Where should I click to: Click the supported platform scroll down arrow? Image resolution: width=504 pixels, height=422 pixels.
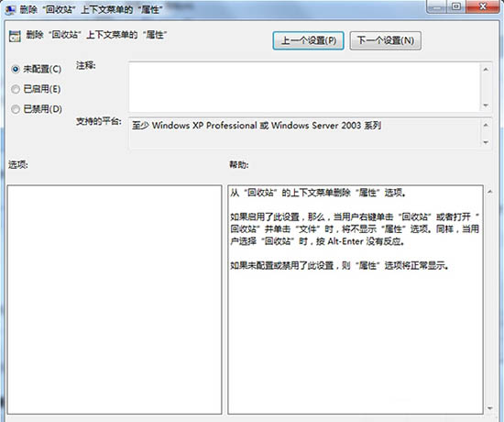point(486,142)
